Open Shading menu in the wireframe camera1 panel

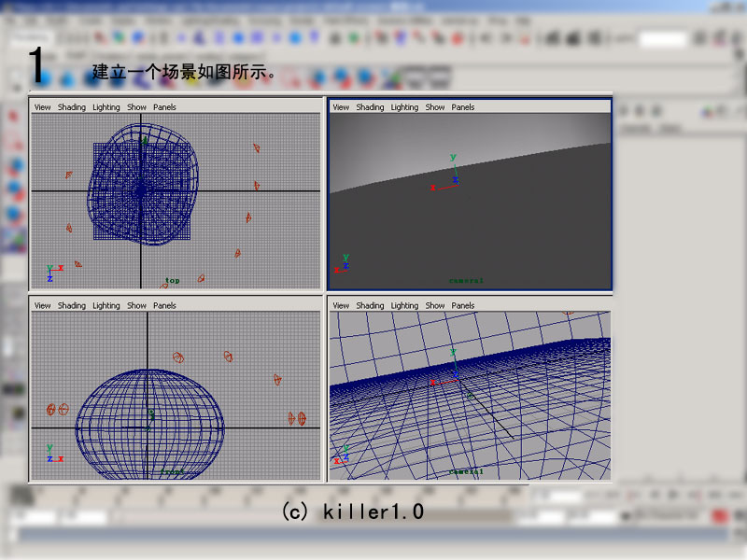point(370,306)
